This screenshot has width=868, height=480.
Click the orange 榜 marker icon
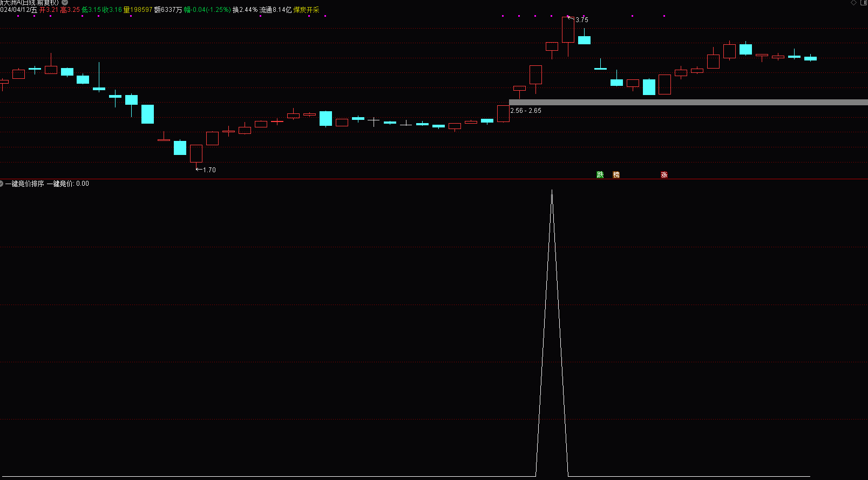click(x=616, y=174)
